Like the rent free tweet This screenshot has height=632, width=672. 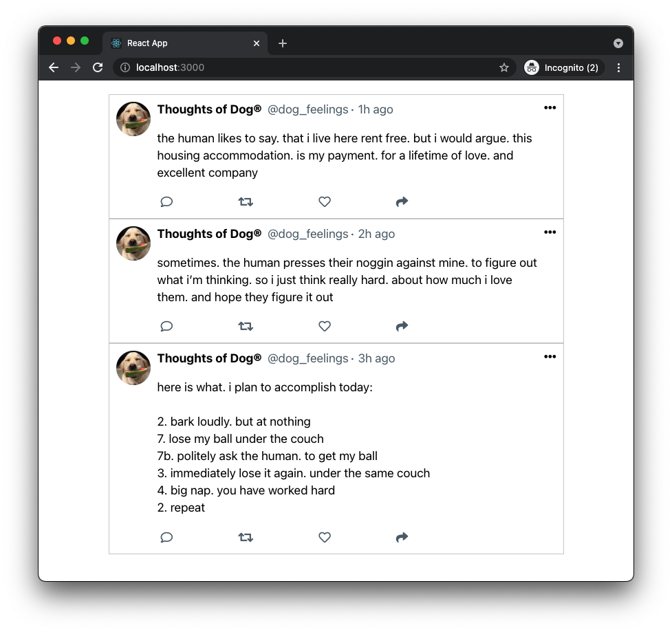[x=325, y=201]
